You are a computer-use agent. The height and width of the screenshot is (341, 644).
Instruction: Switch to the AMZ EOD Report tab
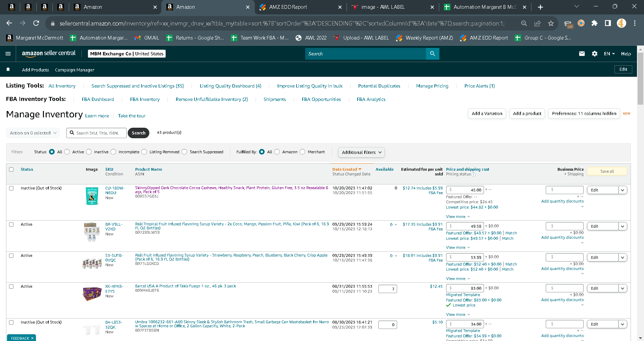click(x=300, y=7)
